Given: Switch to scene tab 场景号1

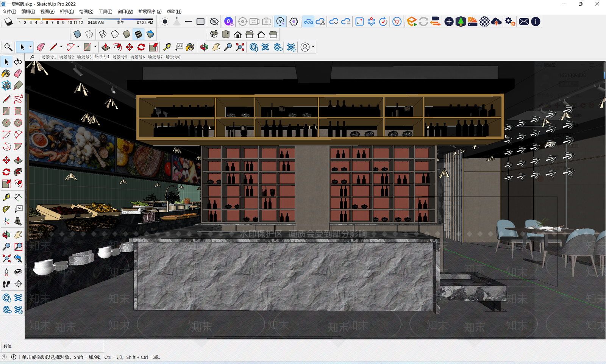Looking at the screenshot, I should click(48, 57).
